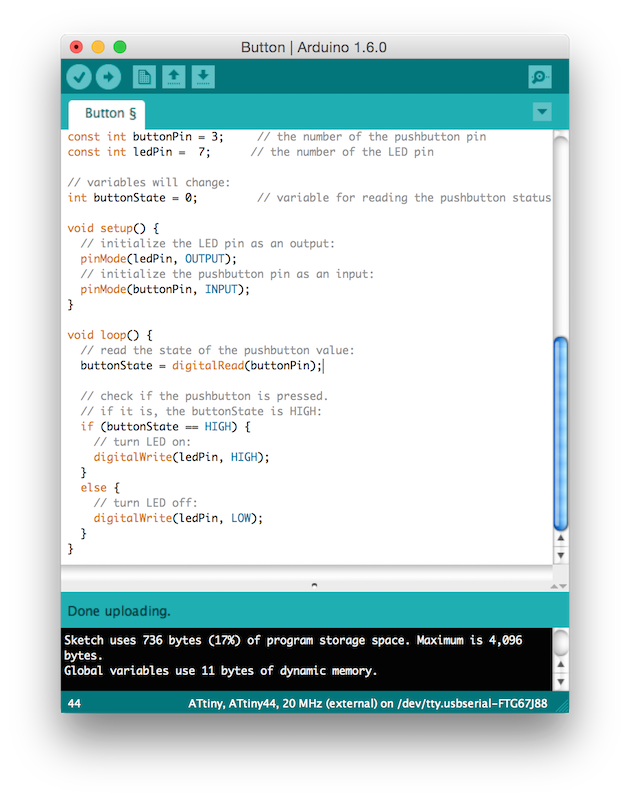Click 'Global variables use 11 bytes' console line
The width and height of the screenshot is (630, 800).
(220, 671)
